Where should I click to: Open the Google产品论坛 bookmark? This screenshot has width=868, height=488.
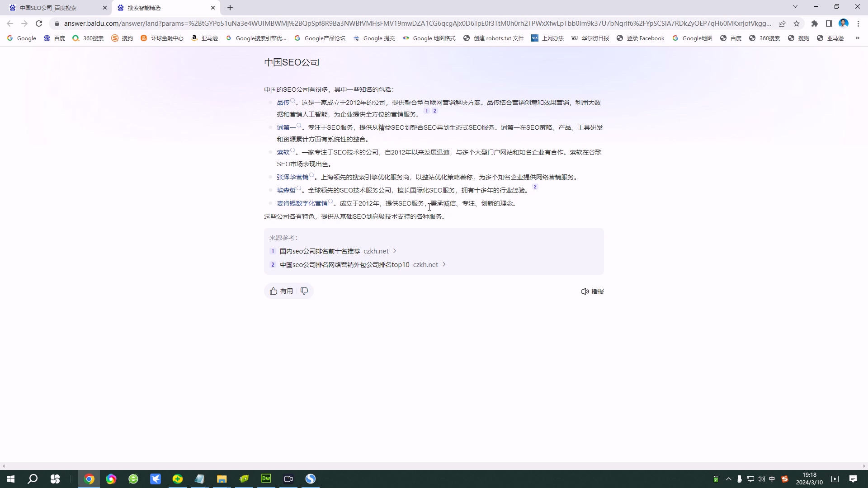coord(320,38)
